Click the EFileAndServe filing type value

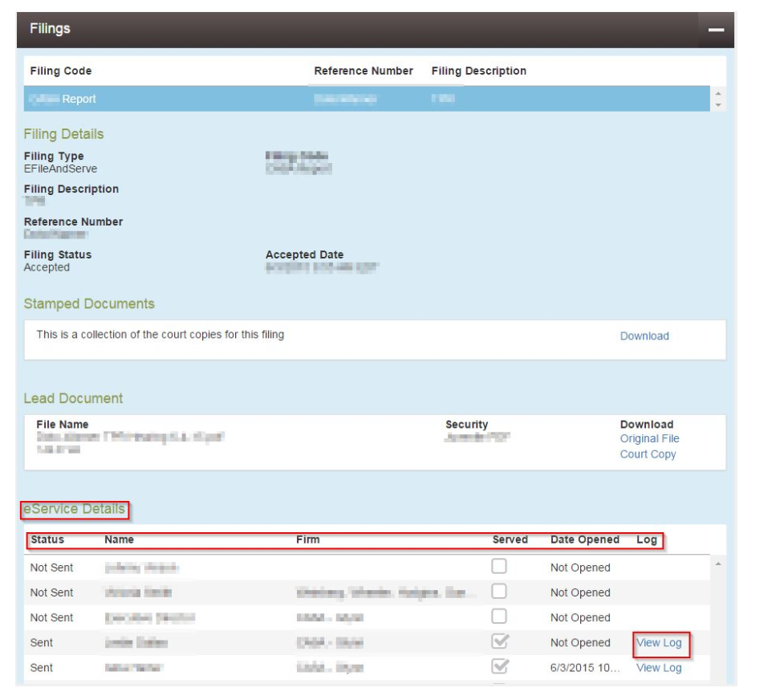pos(60,169)
